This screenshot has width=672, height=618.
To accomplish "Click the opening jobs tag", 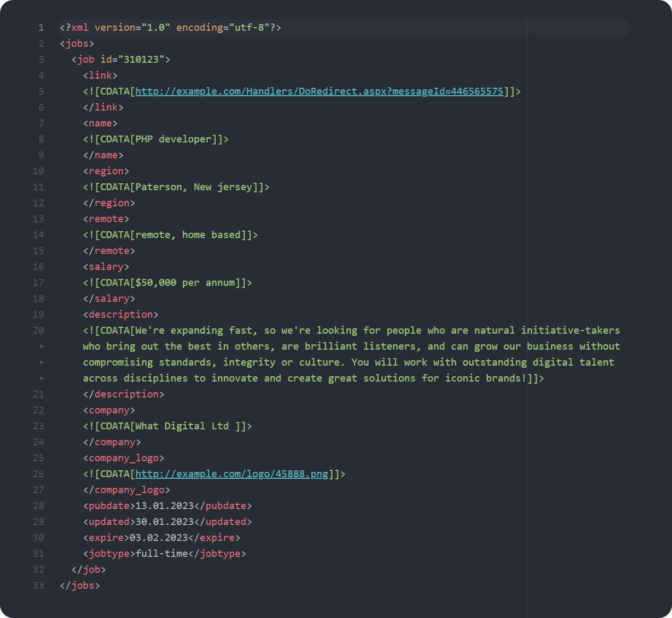I will (77, 43).
